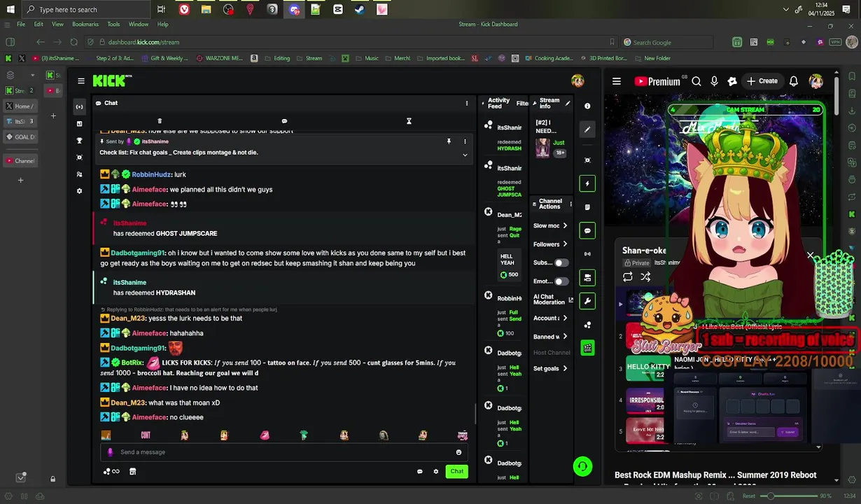The height and width of the screenshot is (504, 861).
Task: Click the Send a message input field
Action: pyautogui.click(x=283, y=452)
